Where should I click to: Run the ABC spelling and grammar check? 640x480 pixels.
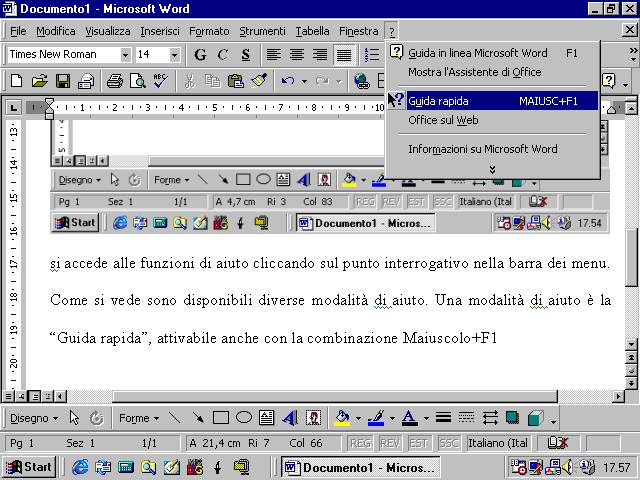(160, 81)
